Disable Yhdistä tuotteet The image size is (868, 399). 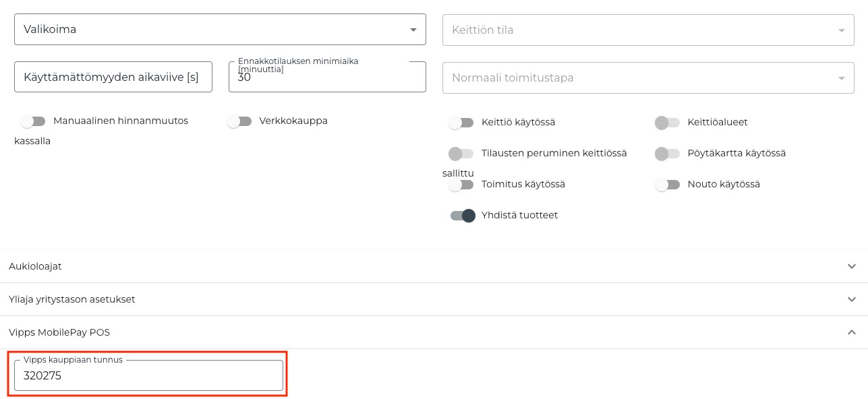point(461,215)
